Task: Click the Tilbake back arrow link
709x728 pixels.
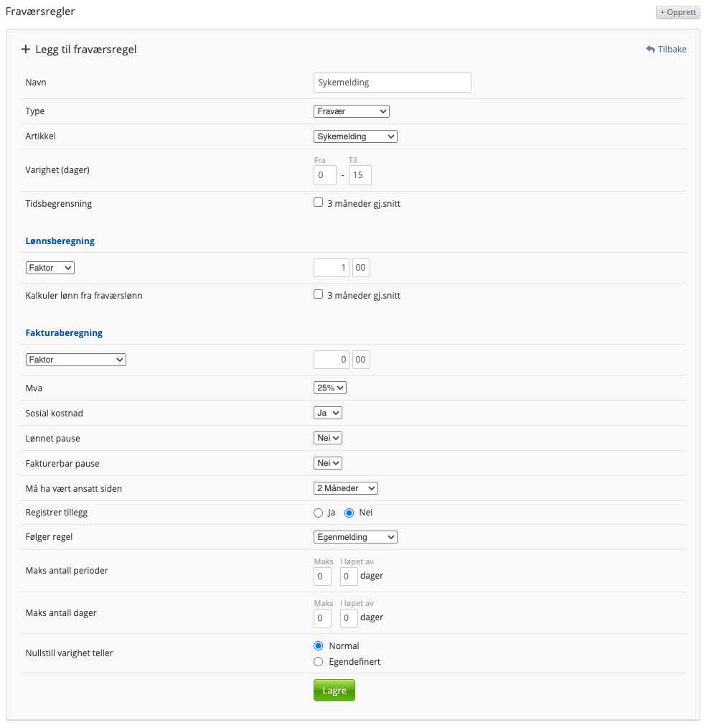Action: tap(666, 50)
